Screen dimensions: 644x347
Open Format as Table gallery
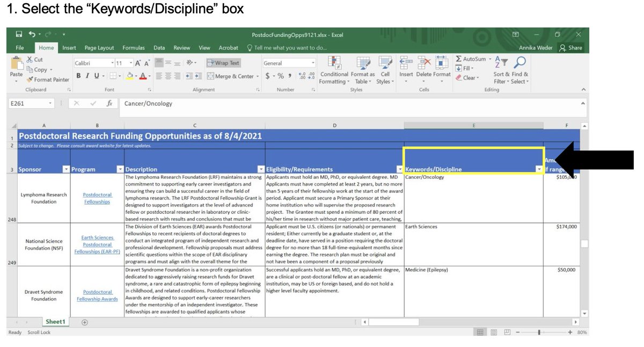[x=363, y=70]
